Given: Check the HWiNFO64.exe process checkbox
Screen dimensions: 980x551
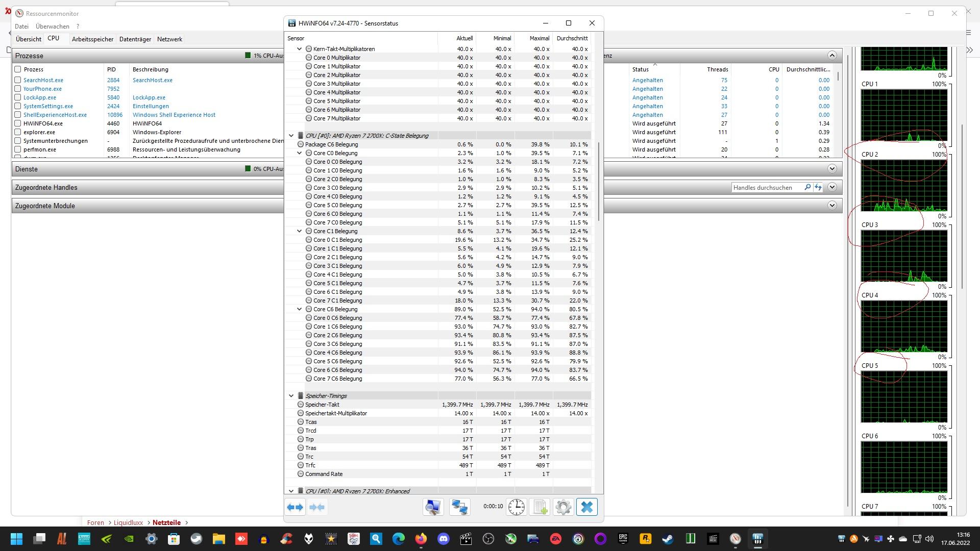Looking at the screenshot, I should [x=18, y=123].
